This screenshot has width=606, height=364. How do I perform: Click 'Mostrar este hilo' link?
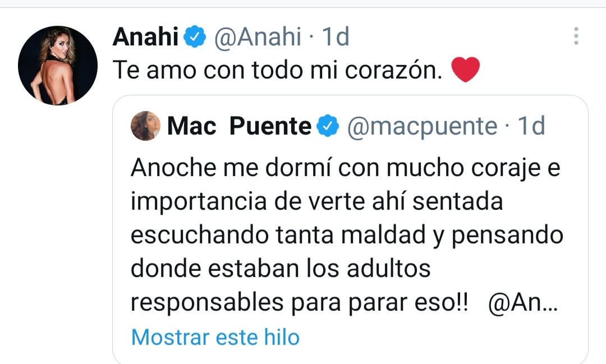215,337
